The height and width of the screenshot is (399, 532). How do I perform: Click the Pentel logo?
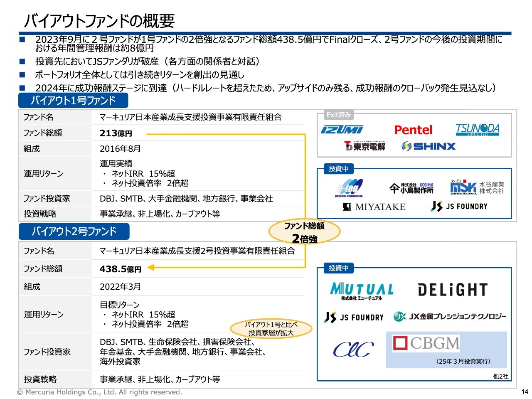[413, 130]
